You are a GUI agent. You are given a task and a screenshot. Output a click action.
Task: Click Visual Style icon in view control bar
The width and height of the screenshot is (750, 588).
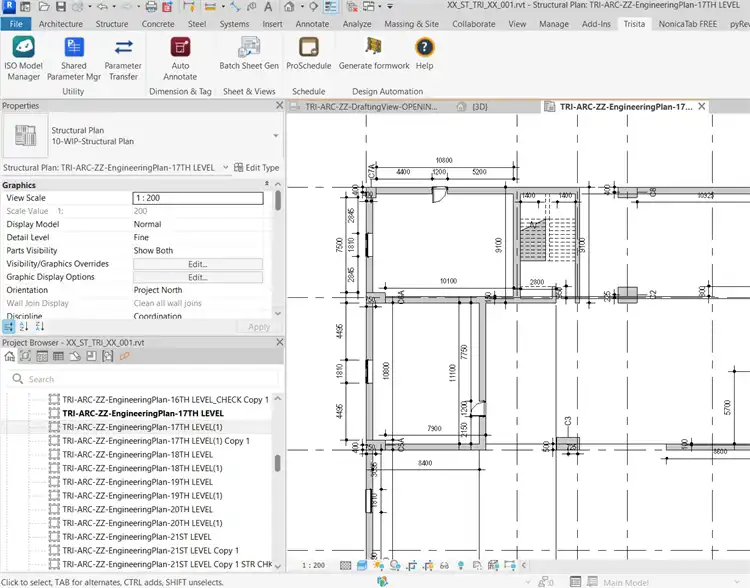[362, 566]
